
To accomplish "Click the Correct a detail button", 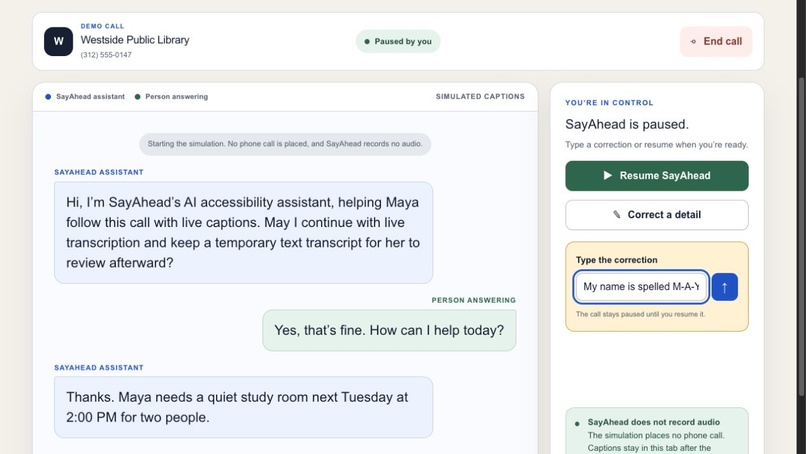I will 657,215.
